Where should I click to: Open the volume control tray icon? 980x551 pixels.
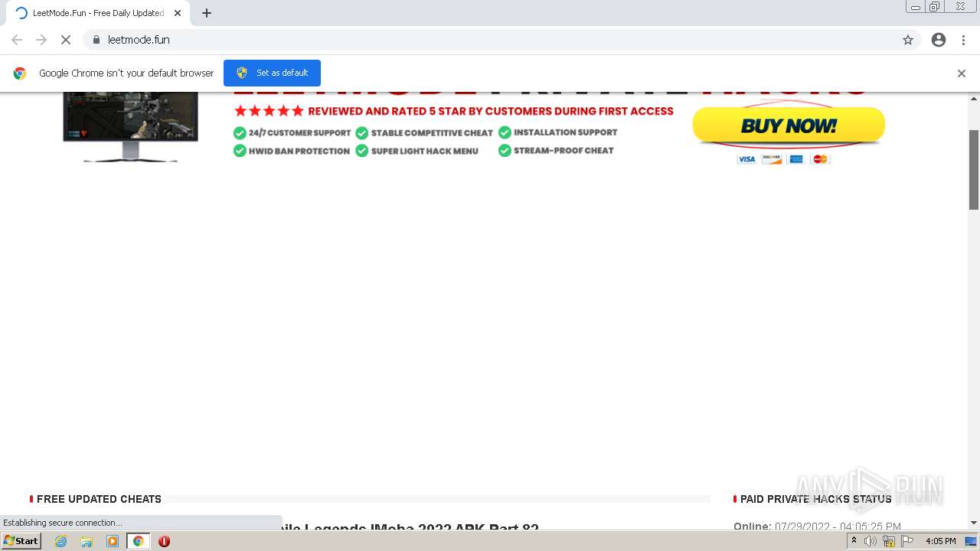pyautogui.click(x=871, y=541)
